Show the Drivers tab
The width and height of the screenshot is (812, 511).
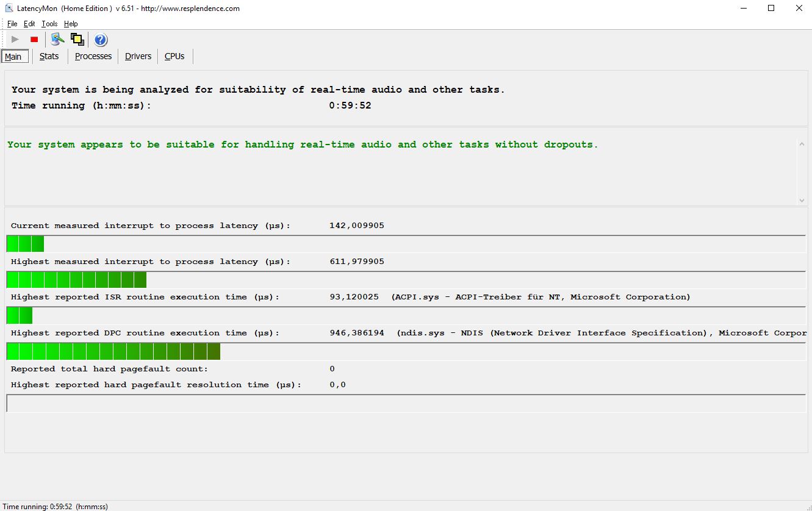pyautogui.click(x=138, y=56)
